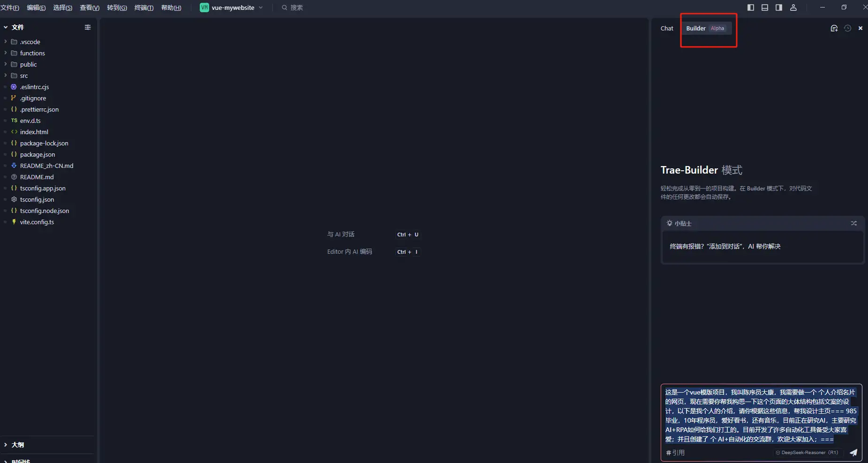Start a new chat session icon
The height and width of the screenshot is (463, 868).
[x=834, y=28]
